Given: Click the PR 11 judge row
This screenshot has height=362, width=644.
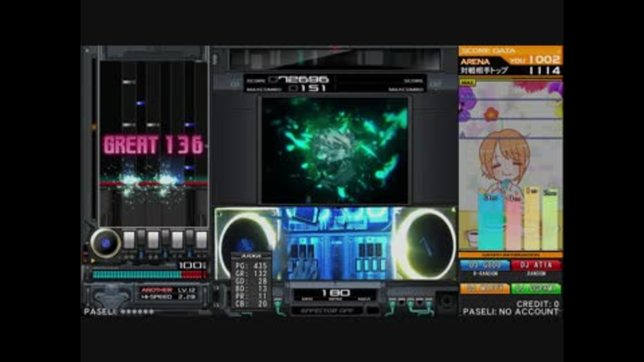Looking at the screenshot, I should point(252,296).
